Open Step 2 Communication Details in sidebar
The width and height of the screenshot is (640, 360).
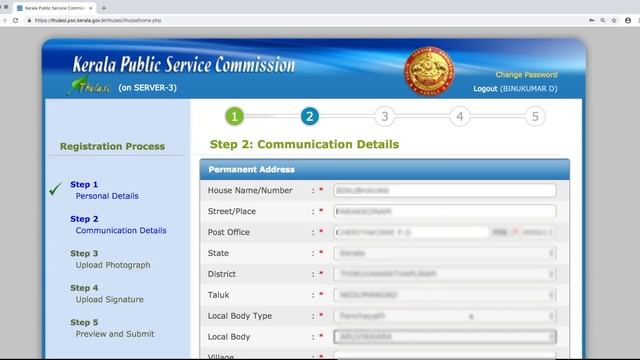pyautogui.click(x=118, y=224)
